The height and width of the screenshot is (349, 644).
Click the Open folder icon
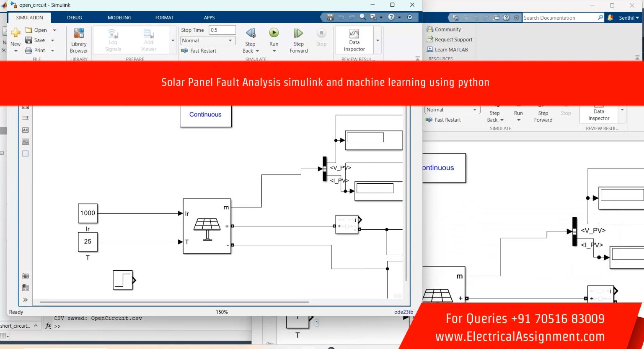[28, 30]
